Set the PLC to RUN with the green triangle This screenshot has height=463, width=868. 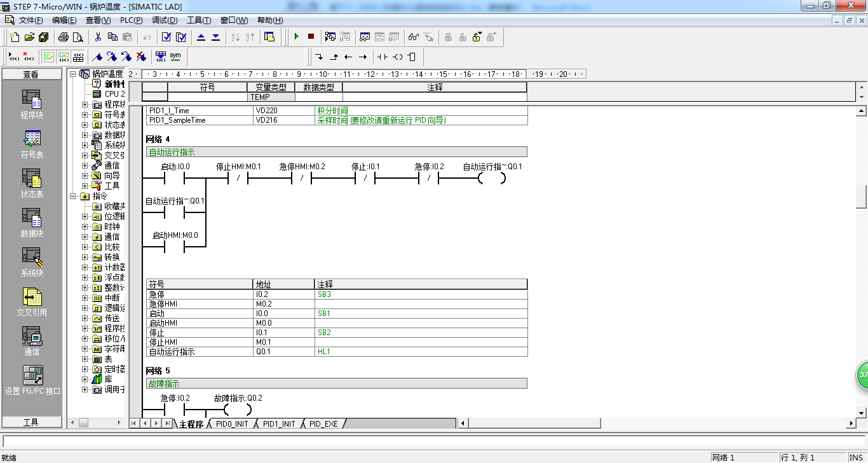click(296, 37)
